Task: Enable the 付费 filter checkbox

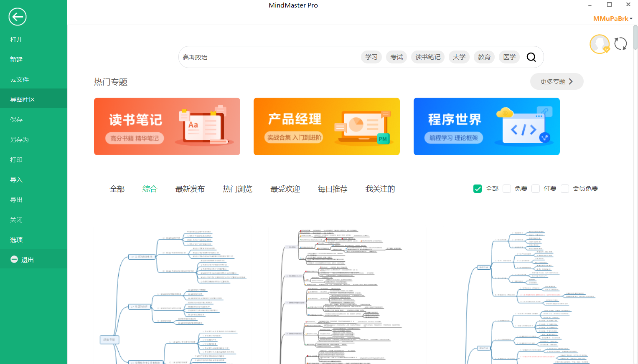Action: point(536,189)
